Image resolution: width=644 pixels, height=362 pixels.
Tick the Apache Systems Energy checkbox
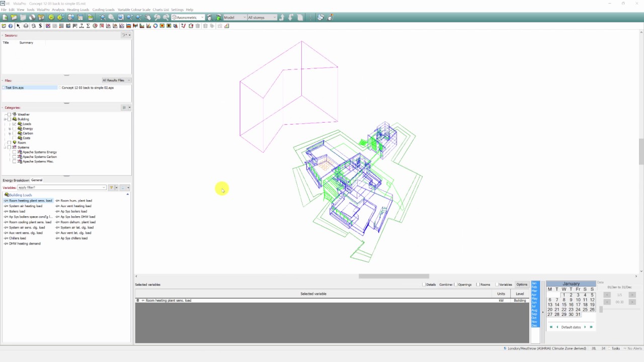[x=14, y=152]
